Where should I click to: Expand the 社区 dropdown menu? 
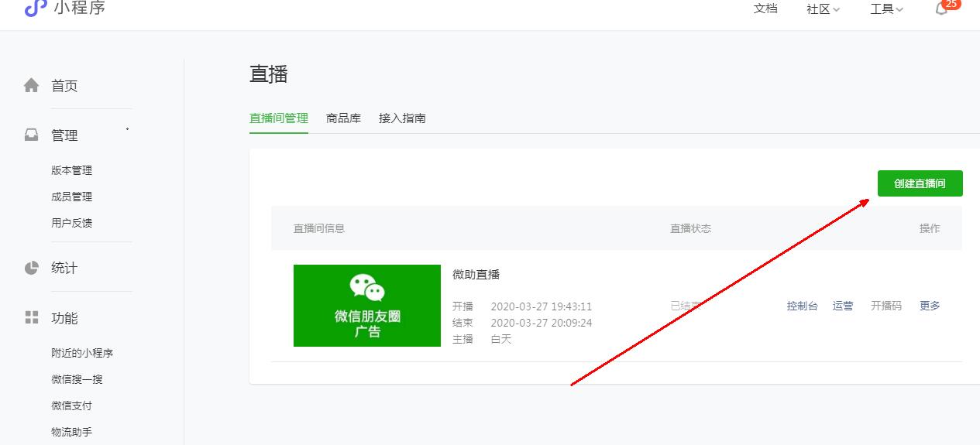pyautogui.click(x=824, y=9)
